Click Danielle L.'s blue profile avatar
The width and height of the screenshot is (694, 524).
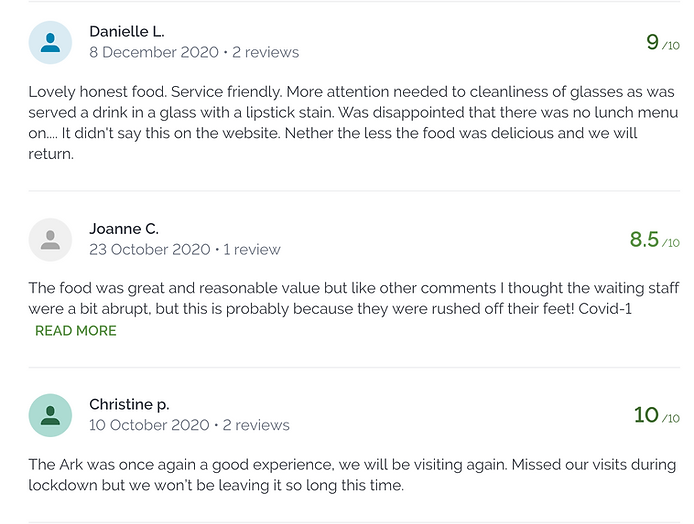(x=50, y=43)
